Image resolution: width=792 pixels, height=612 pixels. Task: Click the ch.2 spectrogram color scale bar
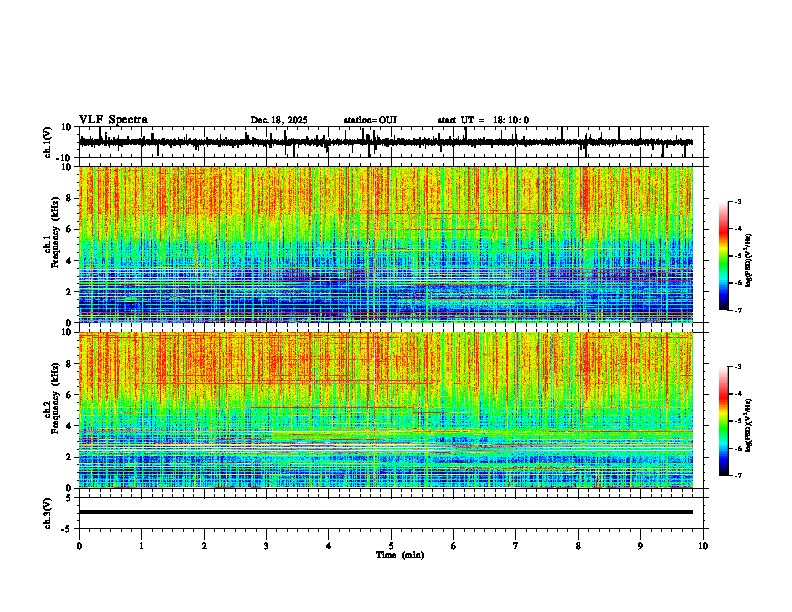click(x=724, y=421)
